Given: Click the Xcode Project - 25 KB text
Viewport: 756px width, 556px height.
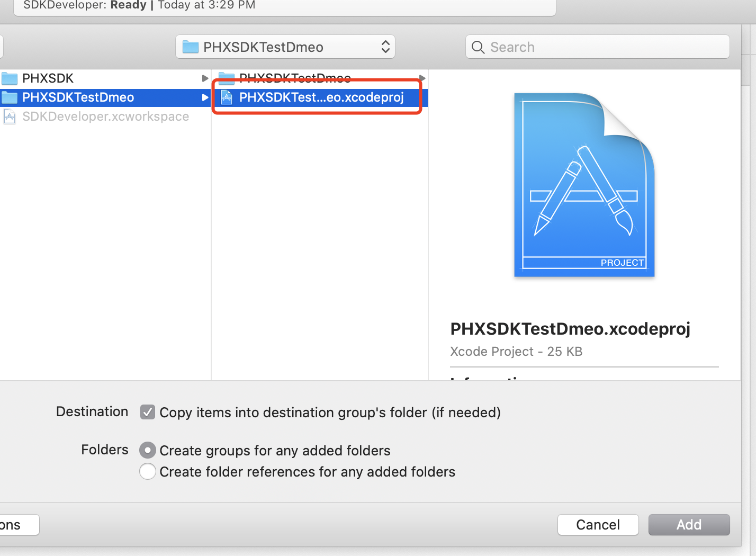Looking at the screenshot, I should [x=516, y=352].
